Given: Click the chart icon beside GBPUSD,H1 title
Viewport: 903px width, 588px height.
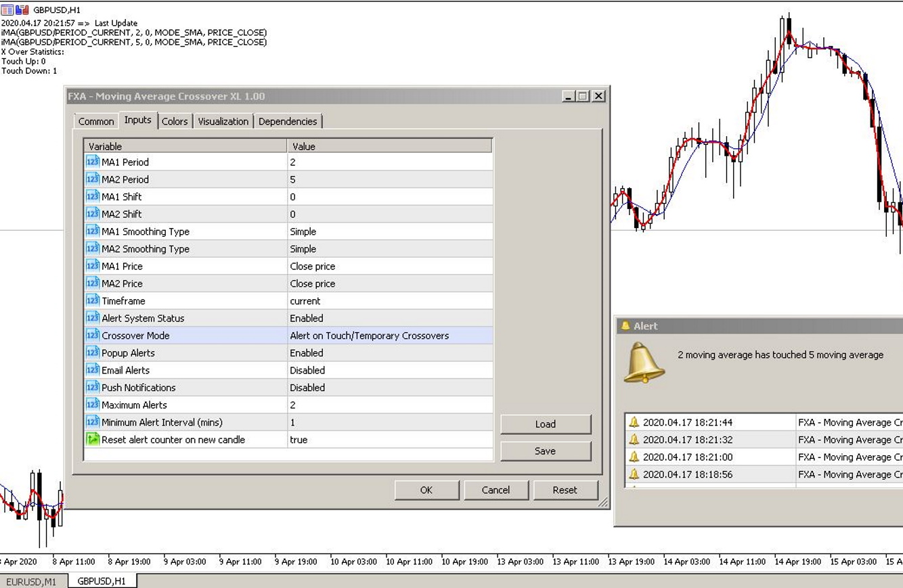Looking at the screenshot, I should (22, 10).
